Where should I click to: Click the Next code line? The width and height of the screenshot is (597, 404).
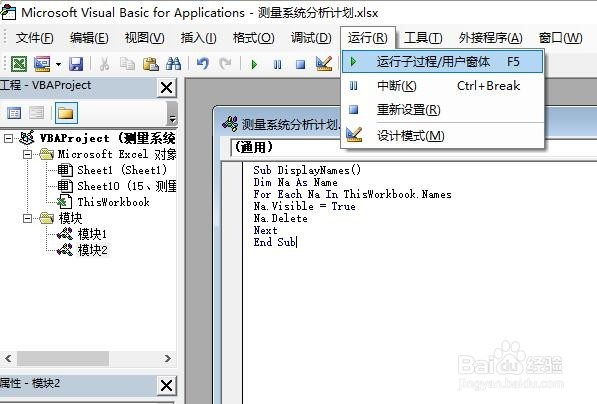[265, 231]
